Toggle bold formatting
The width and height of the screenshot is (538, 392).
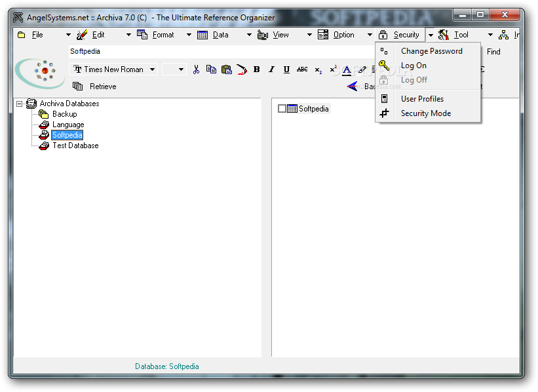(256, 69)
